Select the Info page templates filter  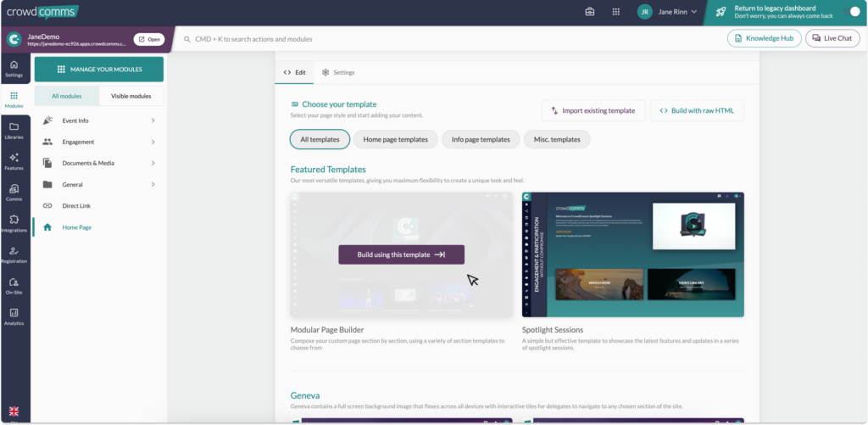481,140
